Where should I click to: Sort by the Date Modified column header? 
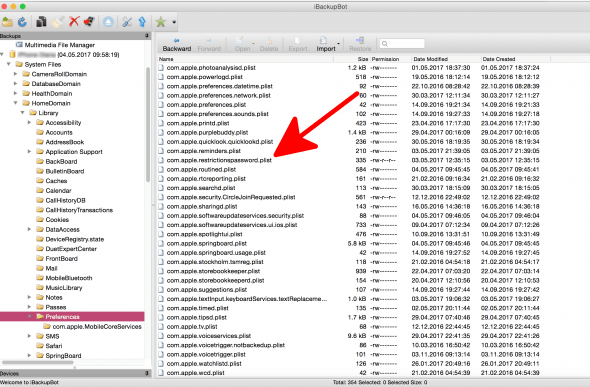pyautogui.click(x=446, y=59)
